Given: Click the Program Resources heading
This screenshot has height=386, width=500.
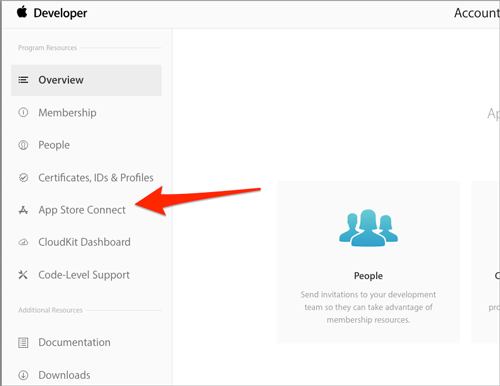Looking at the screenshot, I should [48, 48].
